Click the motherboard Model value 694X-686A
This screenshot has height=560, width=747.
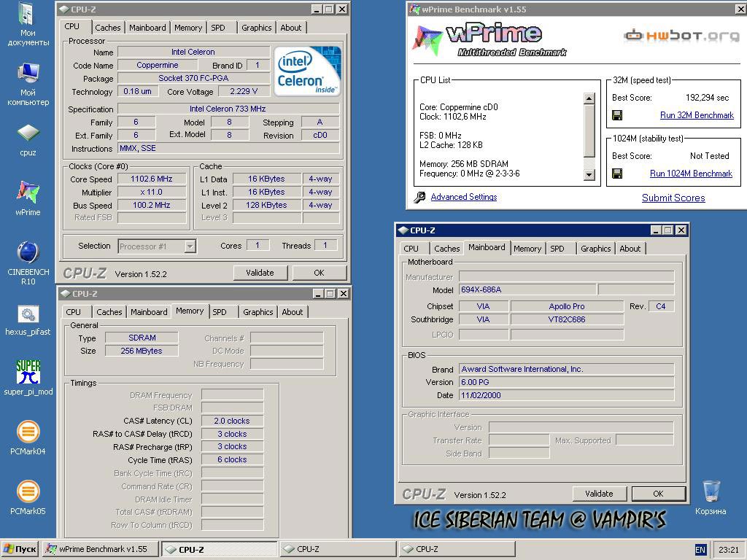coord(527,289)
